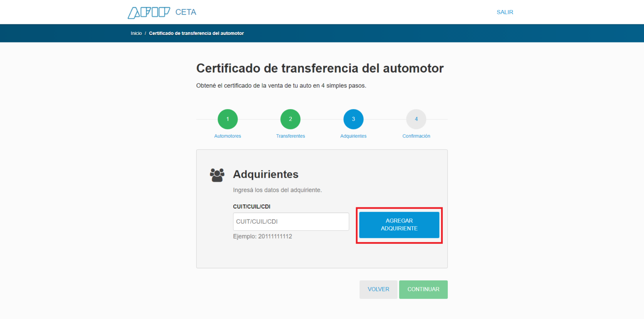The image size is (644, 319).
Task: Click the AFIP logo in the header
Action: coord(149,13)
